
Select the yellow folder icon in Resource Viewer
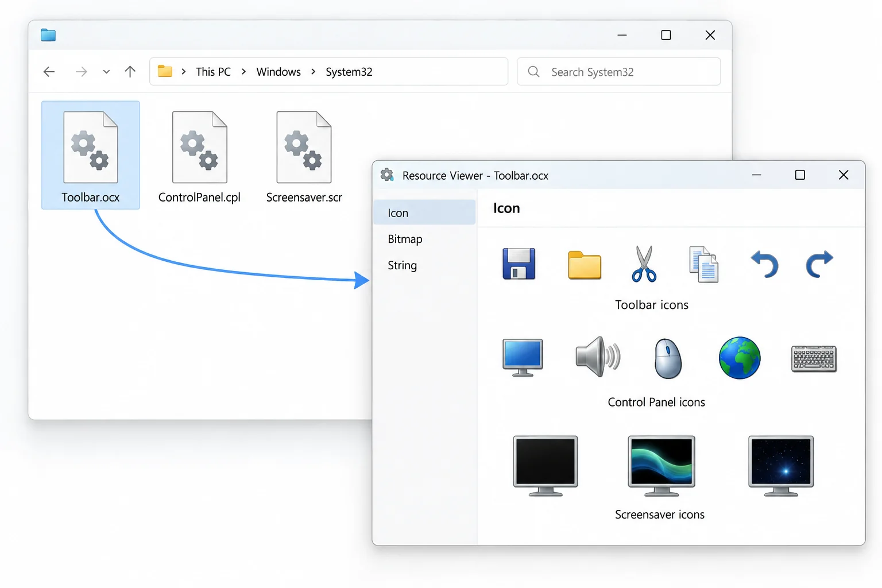[585, 265]
